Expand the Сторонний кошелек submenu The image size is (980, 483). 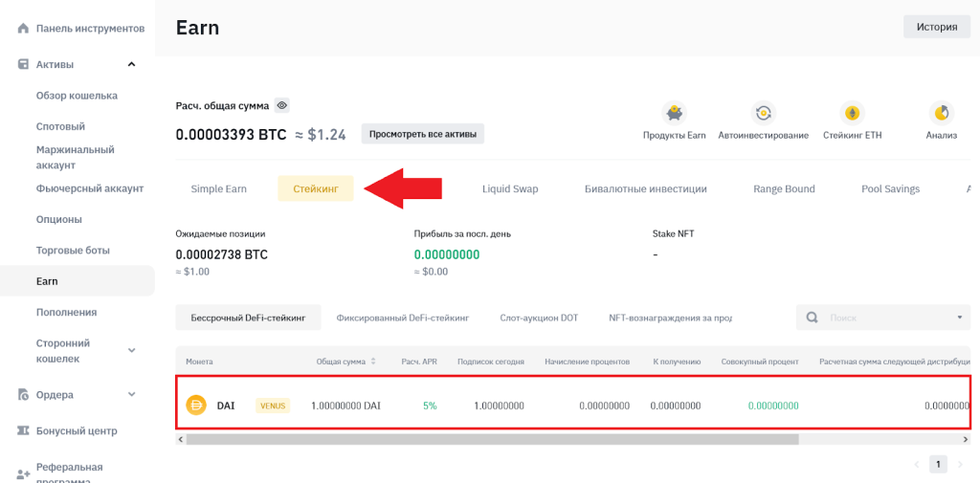(131, 351)
